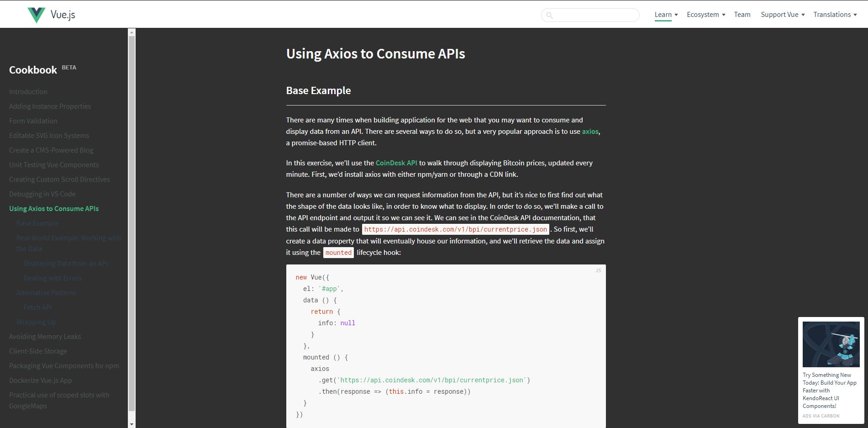Open Debugging in VS Code recipe
Image resolution: width=868 pixels, height=428 pixels.
coord(42,194)
